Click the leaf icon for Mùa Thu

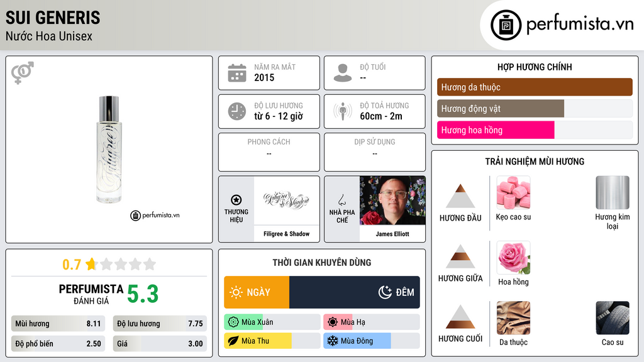233,341
